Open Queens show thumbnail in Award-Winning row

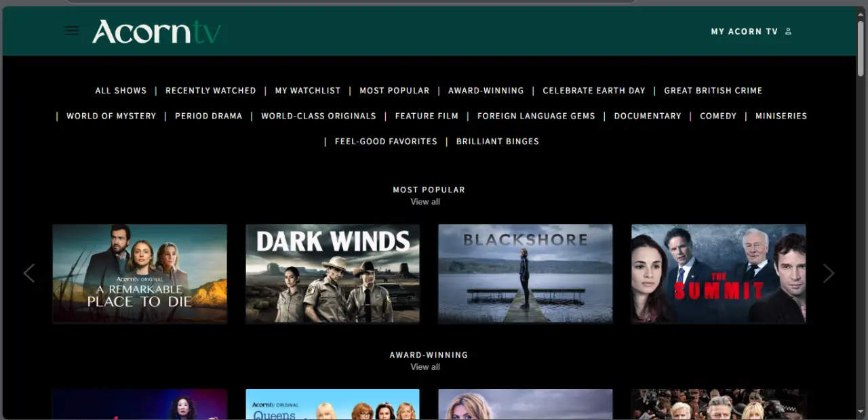pyautogui.click(x=332, y=404)
